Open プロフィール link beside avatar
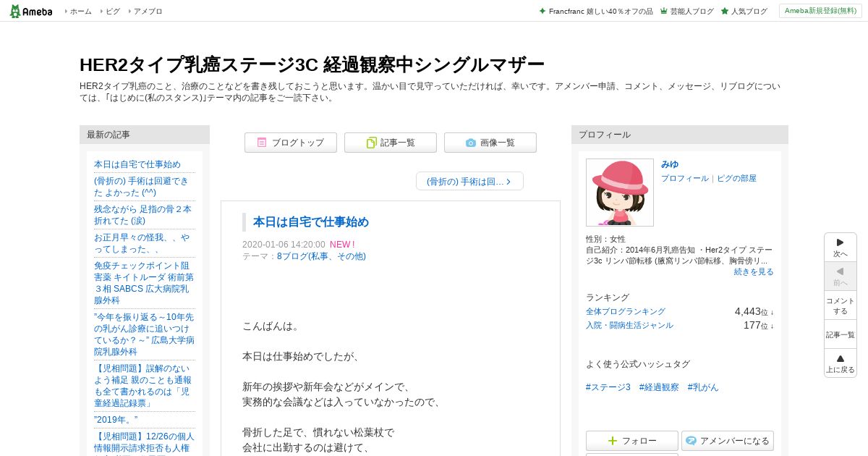 pyautogui.click(x=685, y=178)
